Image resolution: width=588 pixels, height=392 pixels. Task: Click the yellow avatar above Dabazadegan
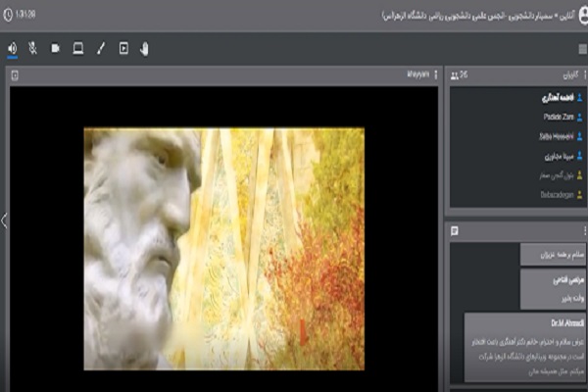tap(580, 175)
